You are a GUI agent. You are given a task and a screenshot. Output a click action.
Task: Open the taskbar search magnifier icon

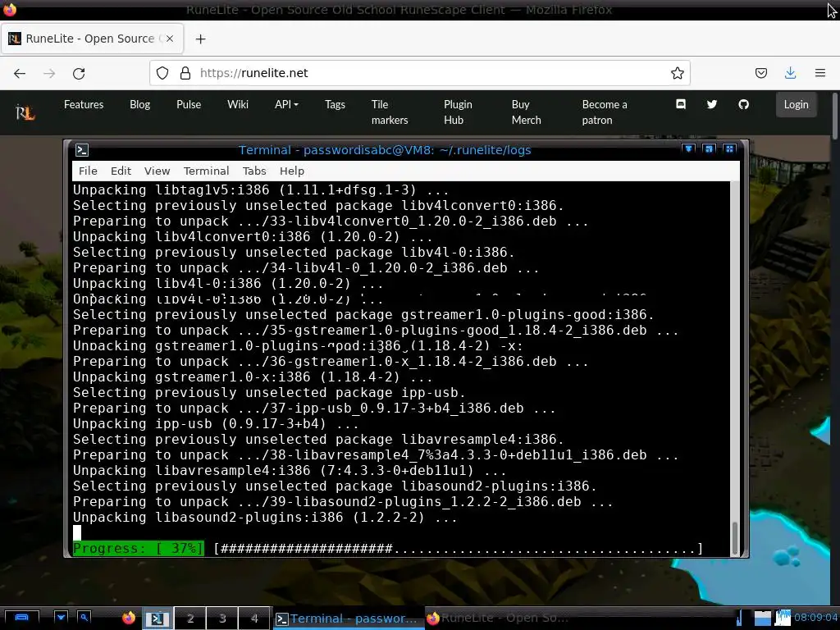coord(84,618)
